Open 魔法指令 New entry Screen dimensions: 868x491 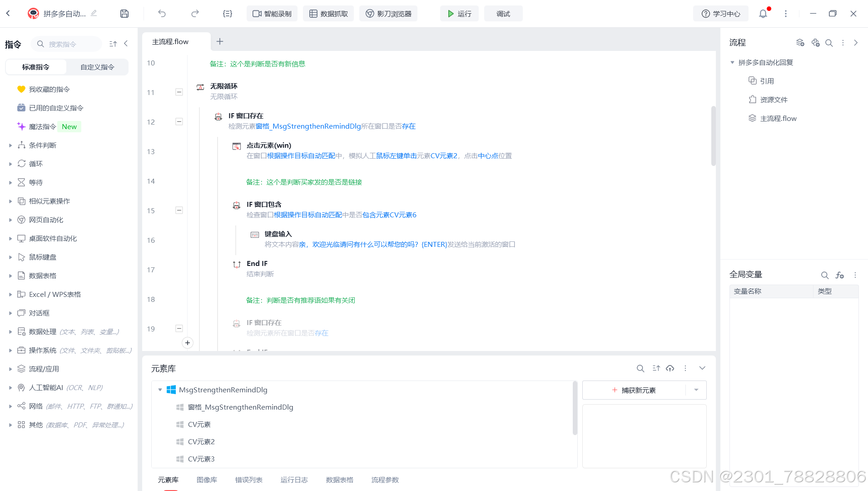click(49, 126)
